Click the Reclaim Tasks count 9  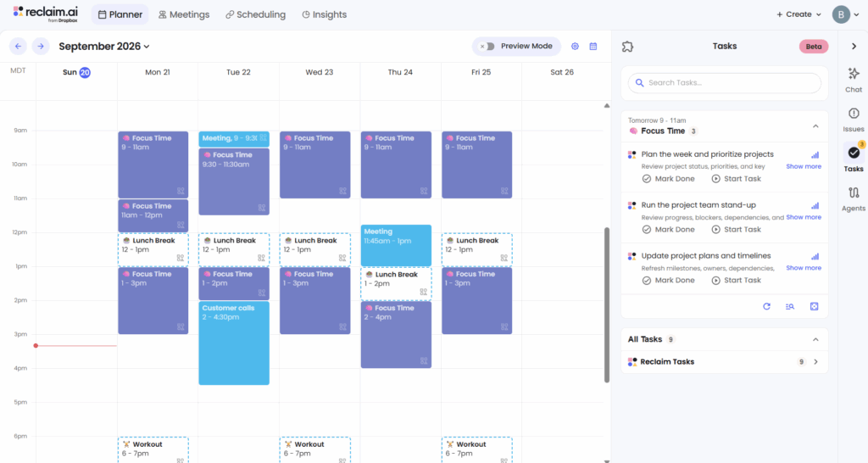(x=801, y=362)
